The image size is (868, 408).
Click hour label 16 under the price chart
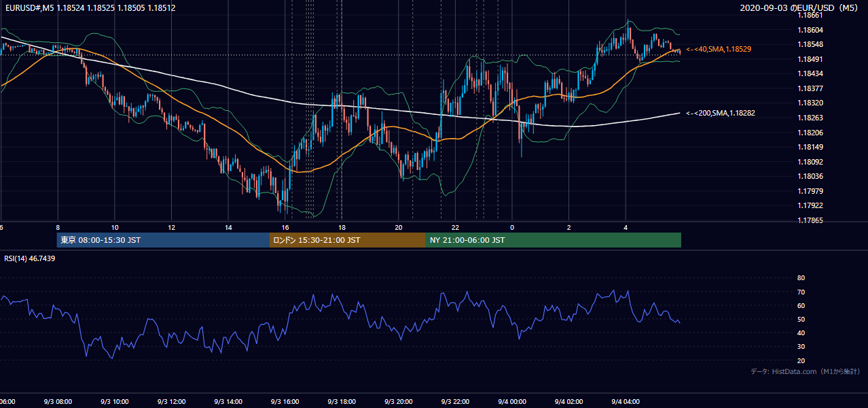pos(285,227)
